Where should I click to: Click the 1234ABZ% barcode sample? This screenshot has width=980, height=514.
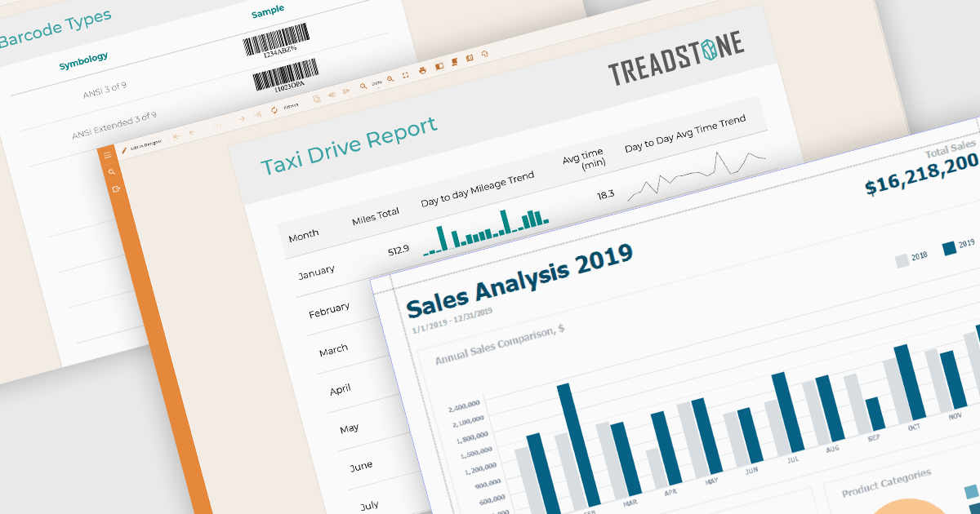click(278, 42)
